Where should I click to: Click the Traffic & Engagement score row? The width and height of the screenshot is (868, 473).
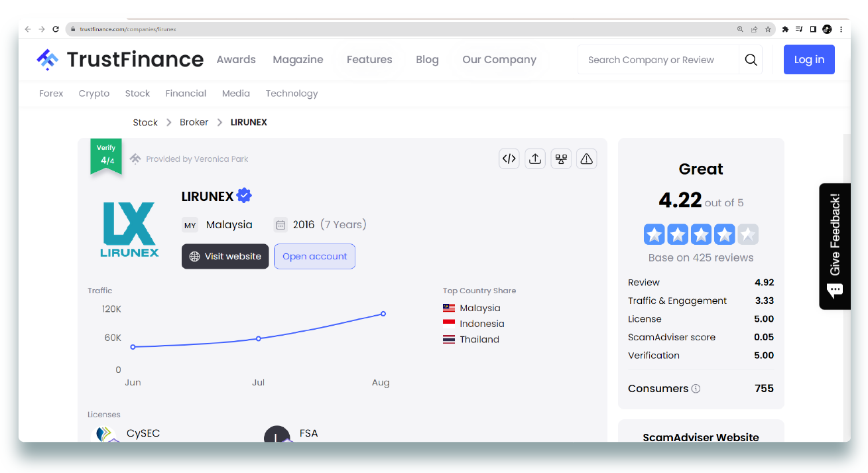click(701, 301)
